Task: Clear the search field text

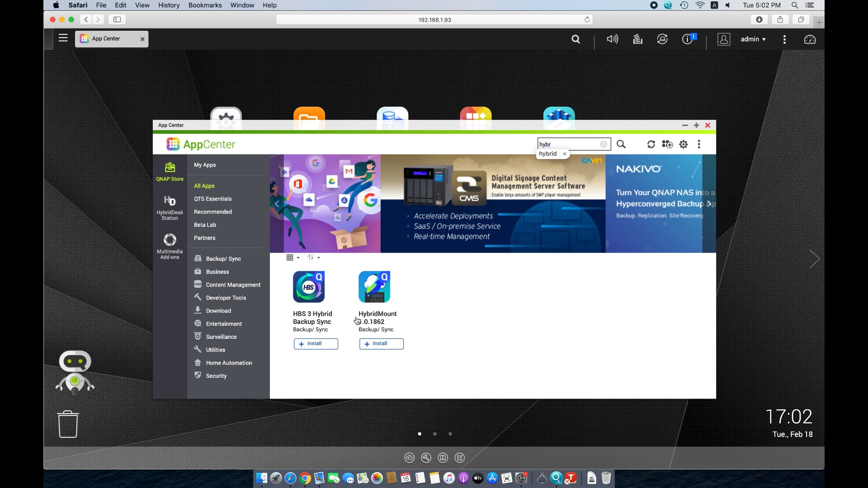Action: (604, 144)
